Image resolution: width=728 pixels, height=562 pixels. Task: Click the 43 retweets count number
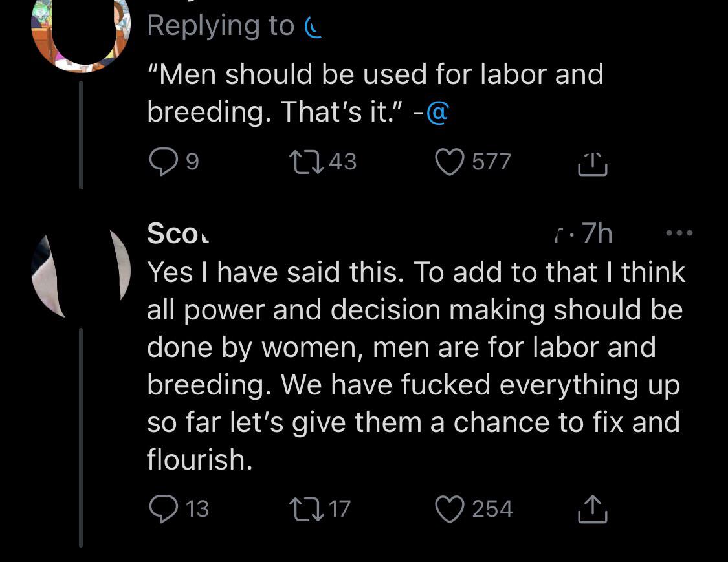342,162
